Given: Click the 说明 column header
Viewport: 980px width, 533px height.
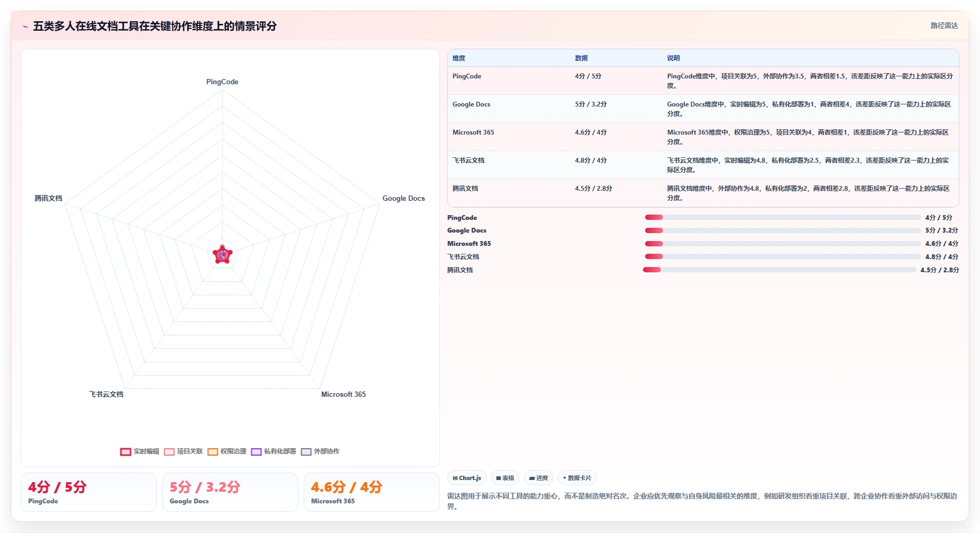Looking at the screenshot, I should 673,58.
